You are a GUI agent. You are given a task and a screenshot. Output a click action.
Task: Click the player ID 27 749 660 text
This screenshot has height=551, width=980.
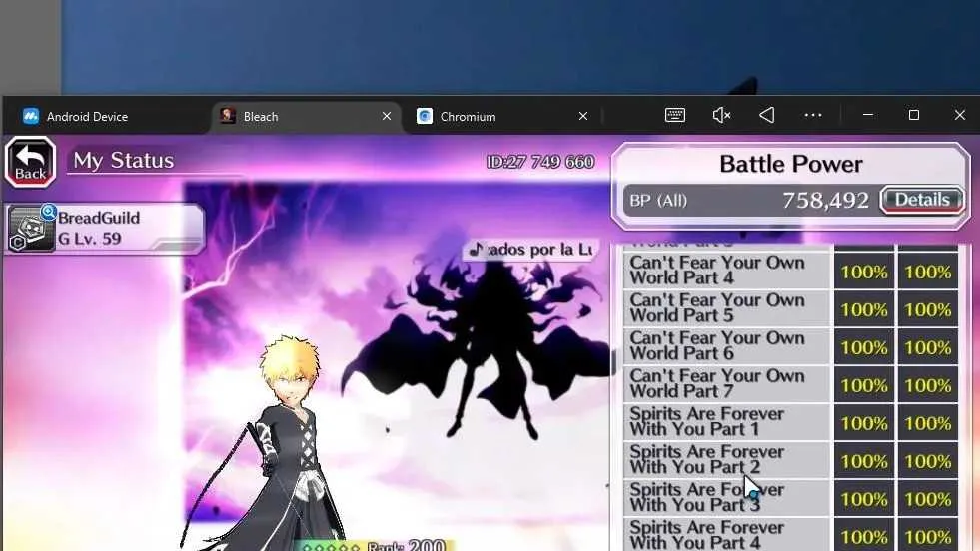[540, 162]
